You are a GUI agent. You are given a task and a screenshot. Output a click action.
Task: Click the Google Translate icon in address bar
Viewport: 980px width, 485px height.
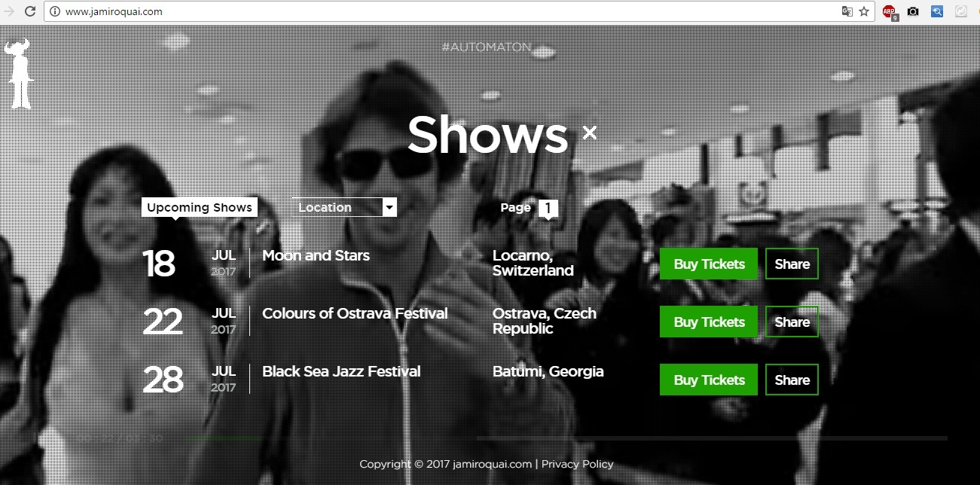click(847, 11)
